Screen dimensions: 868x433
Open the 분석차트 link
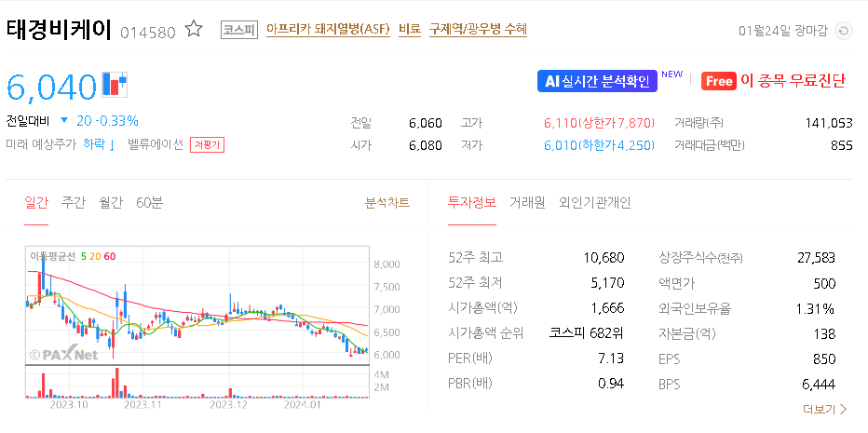[387, 203]
